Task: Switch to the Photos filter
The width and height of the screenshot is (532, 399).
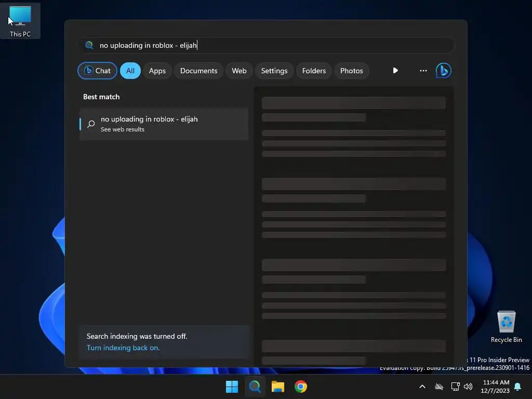Action: [352, 71]
